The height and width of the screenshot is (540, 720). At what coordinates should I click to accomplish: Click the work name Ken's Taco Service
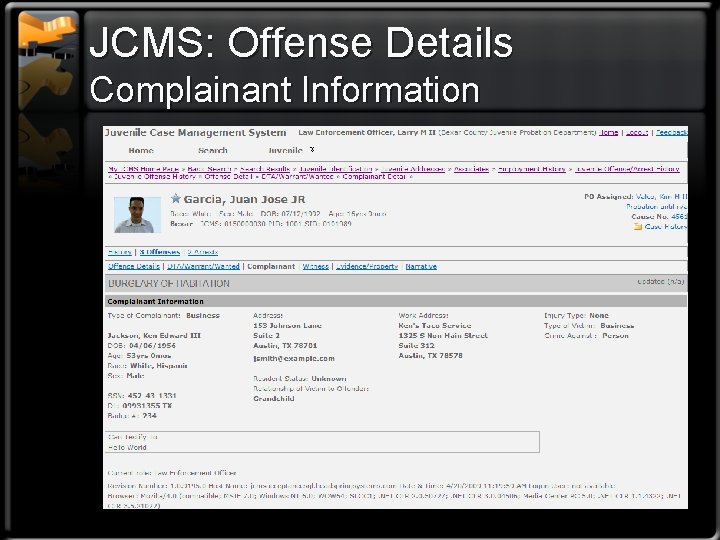435,325
